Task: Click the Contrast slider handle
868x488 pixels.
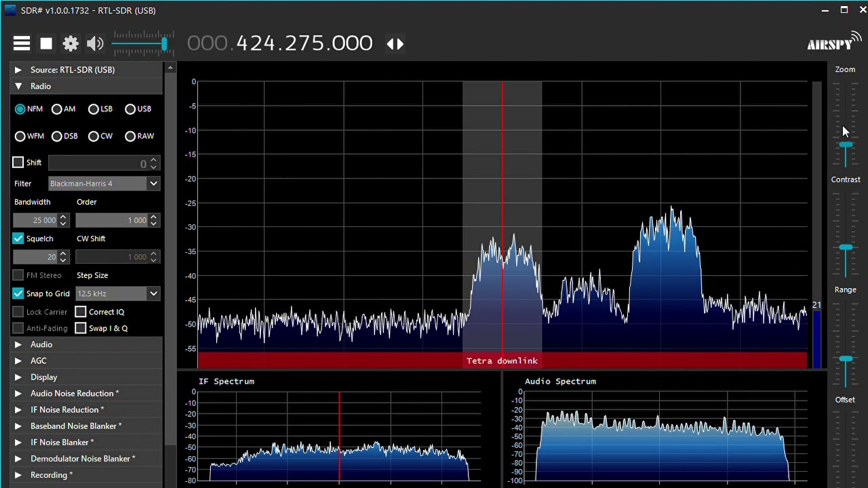Action: coord(846,248)
